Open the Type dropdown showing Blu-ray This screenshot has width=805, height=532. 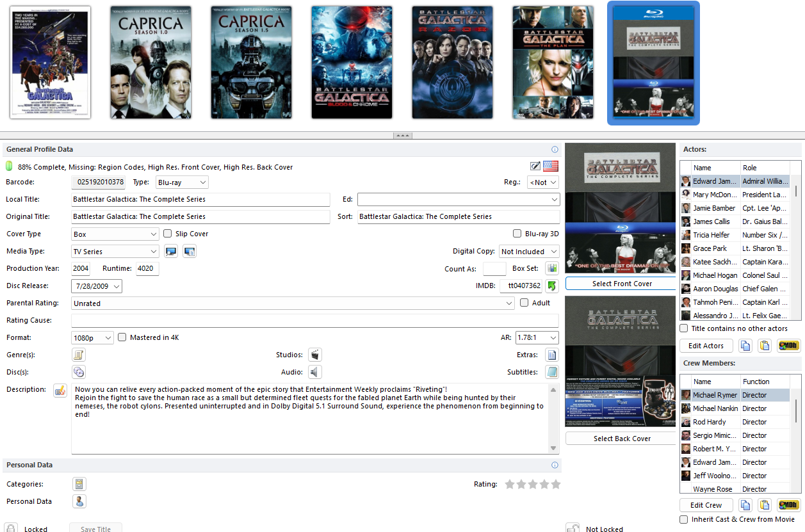click(x=181, y=182)
